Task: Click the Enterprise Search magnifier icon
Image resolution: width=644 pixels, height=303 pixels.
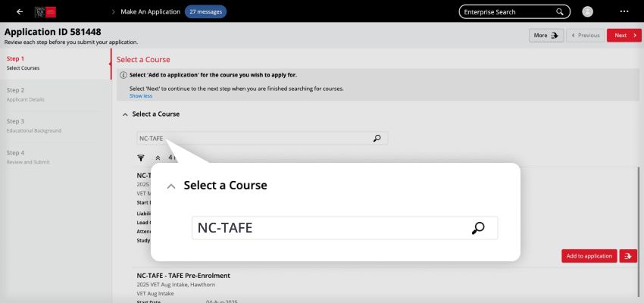Action: [x=560, y=12]
